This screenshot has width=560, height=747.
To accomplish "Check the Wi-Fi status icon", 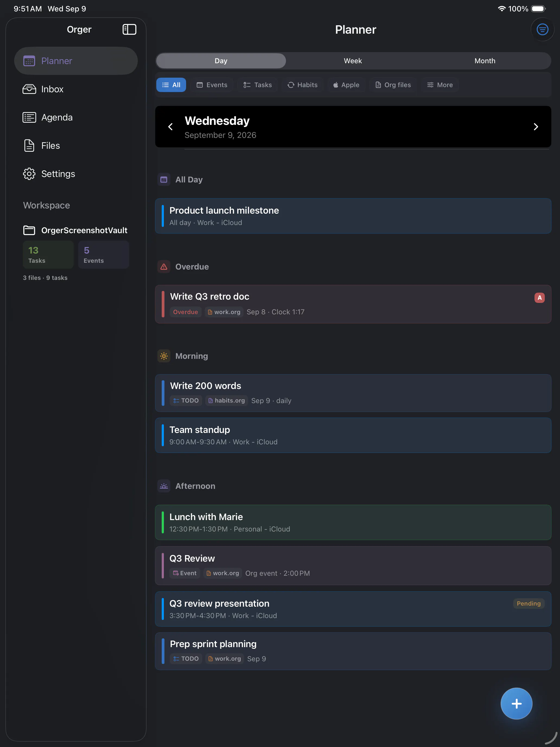I will 502,9.
